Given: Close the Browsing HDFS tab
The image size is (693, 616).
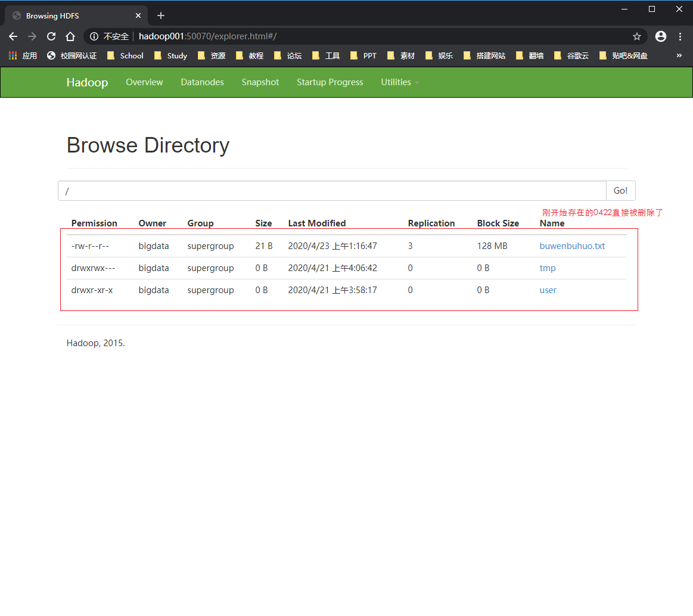Looking at the screenshot, I should [x=138, y=16].
